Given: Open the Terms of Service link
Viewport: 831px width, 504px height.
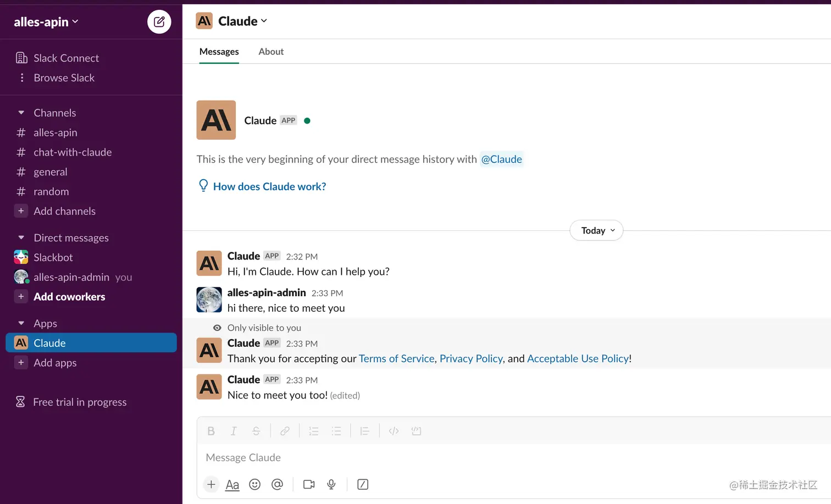Looking at the screenshot, I should pos(397,358).
